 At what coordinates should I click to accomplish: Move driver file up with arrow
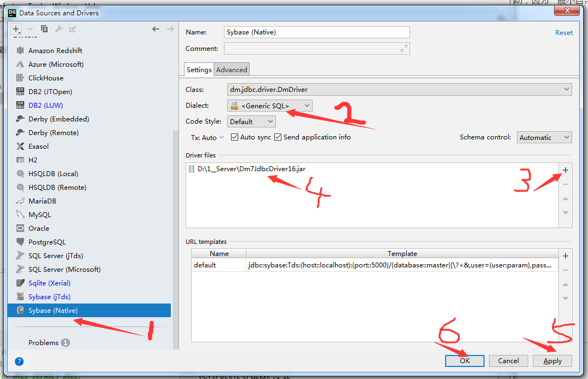pyautogui.click(x=566, y=199)
